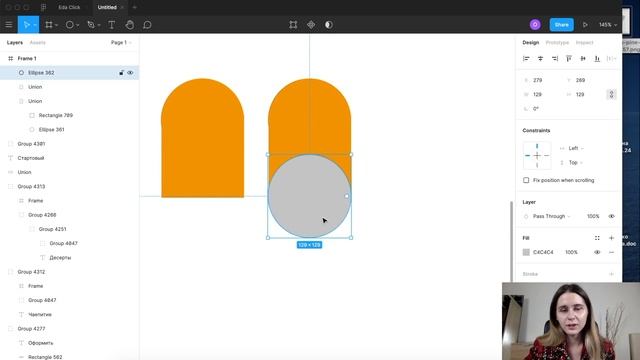Screen dimensions: 640x360
Task: Open Pass Through blend mode dropdown
Action: pyautogui.click(x=551, y=216)
